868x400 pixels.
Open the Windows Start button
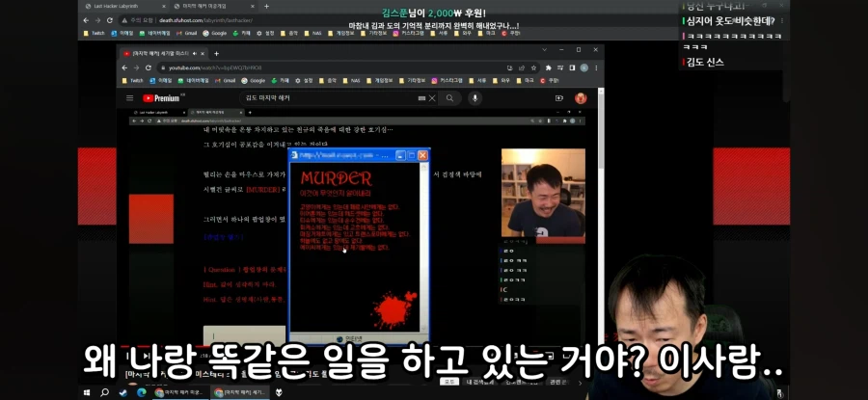coord(87,392)
